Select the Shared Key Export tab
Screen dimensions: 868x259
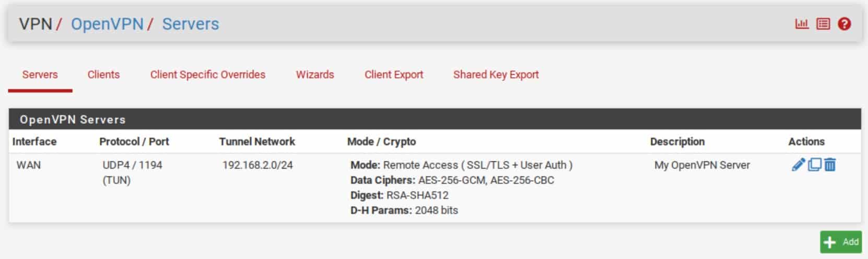pyautogui.click(x=496, y=75)
